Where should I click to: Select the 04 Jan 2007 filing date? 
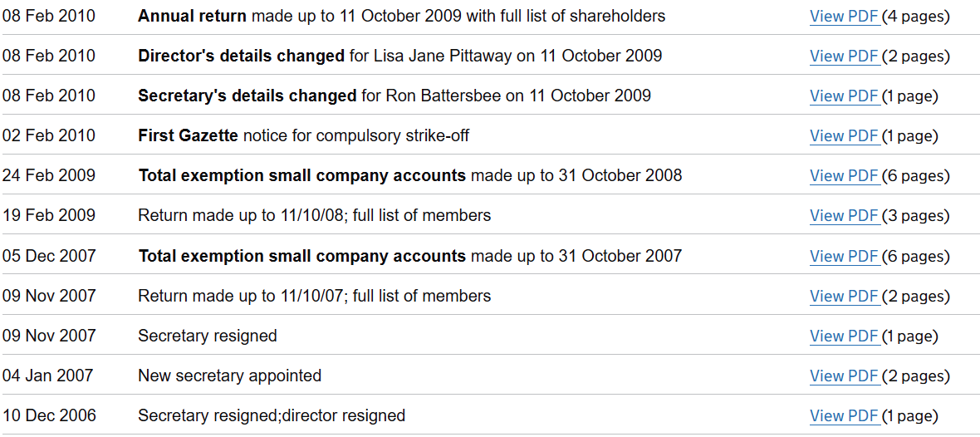pyautogui.click(x=47, y=376)
